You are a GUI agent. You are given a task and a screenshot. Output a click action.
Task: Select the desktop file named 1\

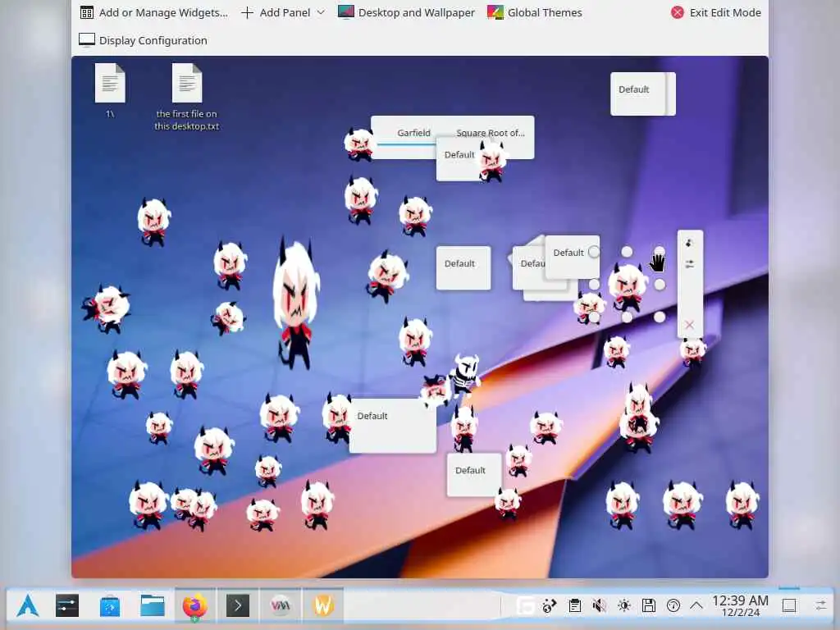[x=110, y=90]
